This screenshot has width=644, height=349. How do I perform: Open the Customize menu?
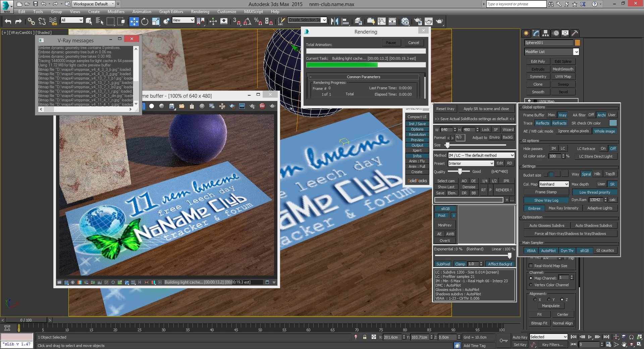[x=227, y=11]
